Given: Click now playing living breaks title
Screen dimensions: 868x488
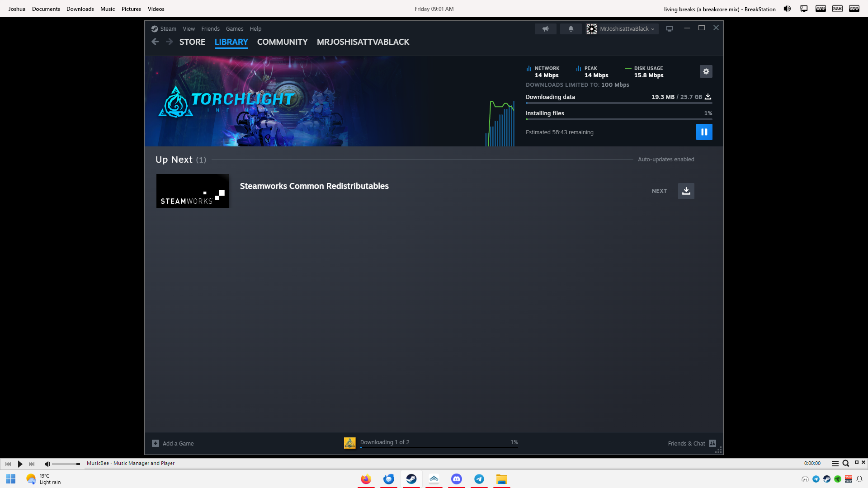Looking at the screenshot, I should [720, 9].
